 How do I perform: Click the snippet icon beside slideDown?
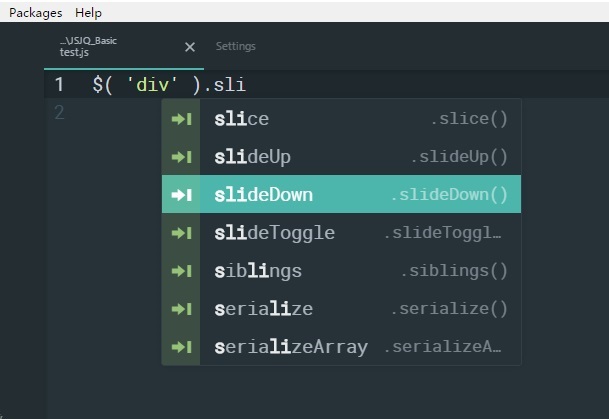click(181, 195)
